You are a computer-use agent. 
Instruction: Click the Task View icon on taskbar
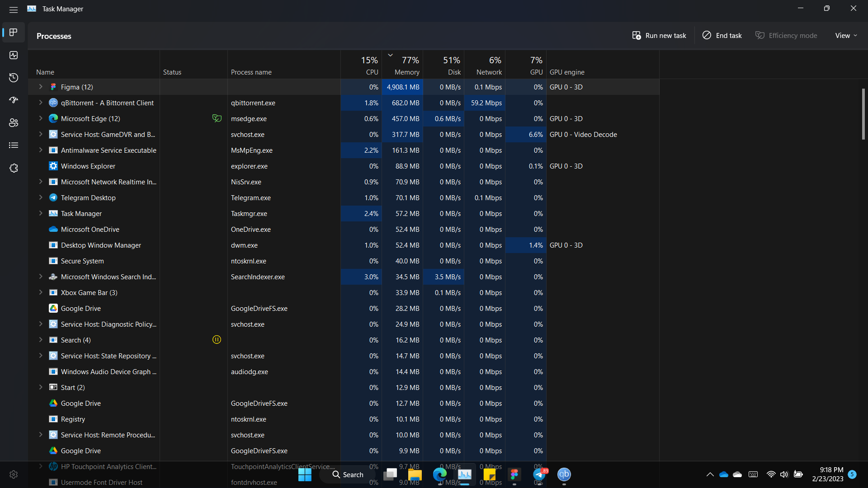pos(390,474)
